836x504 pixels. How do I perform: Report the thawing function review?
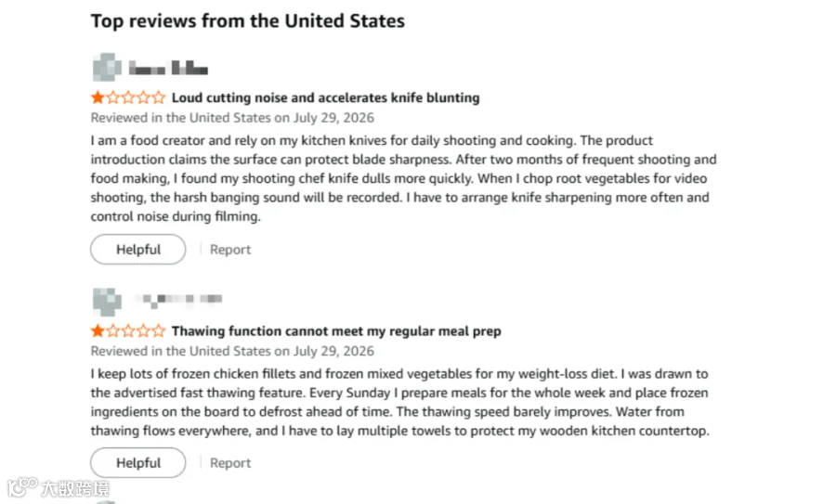(229, 462)
